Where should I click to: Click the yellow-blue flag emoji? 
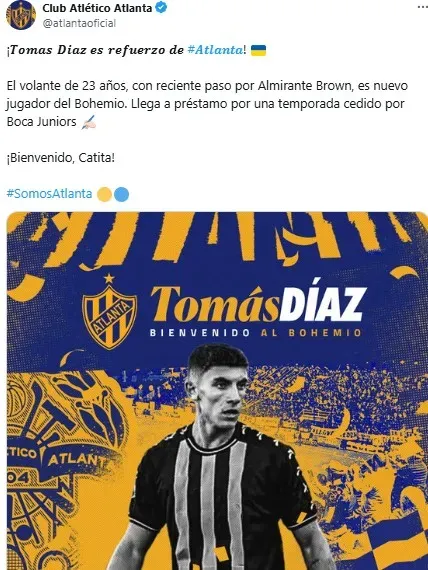tap(259, 50)
